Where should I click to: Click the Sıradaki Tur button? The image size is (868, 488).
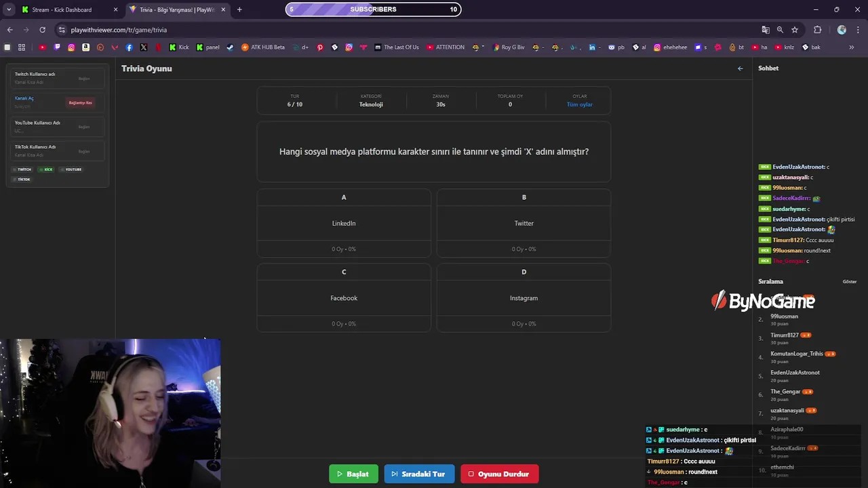click(419, 474)
